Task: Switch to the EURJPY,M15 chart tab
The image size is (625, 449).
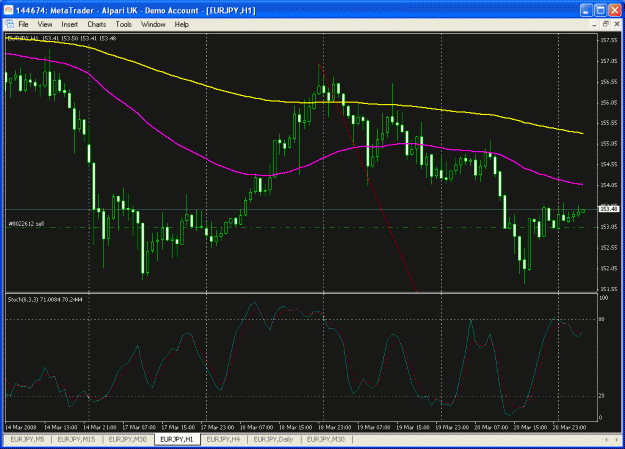Action: (76, 439)
